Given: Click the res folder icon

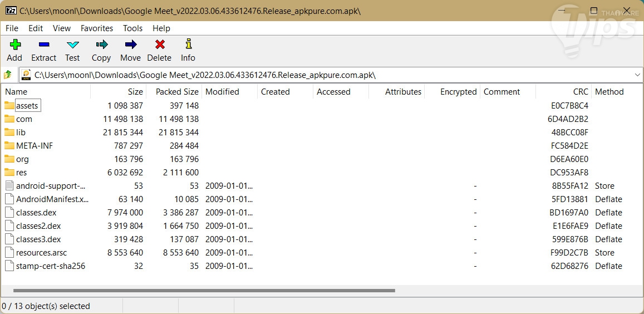Looking at the screenshot, I should click(9, 172).
